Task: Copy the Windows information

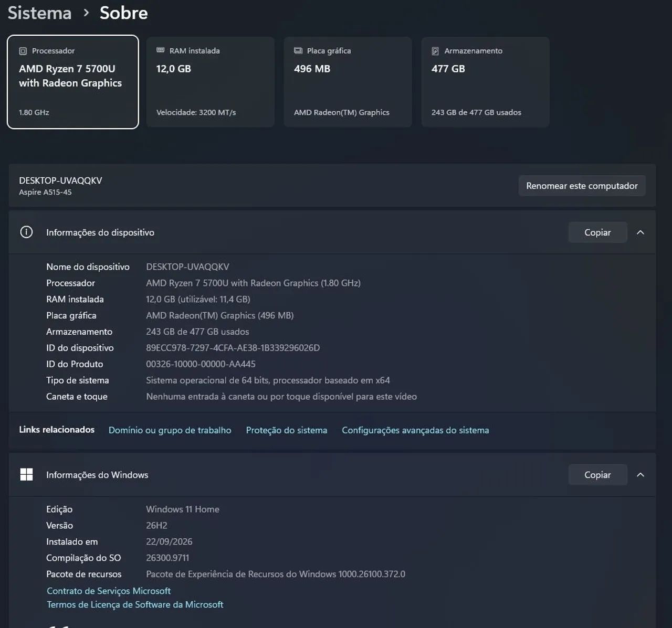Action: [597, 475]
